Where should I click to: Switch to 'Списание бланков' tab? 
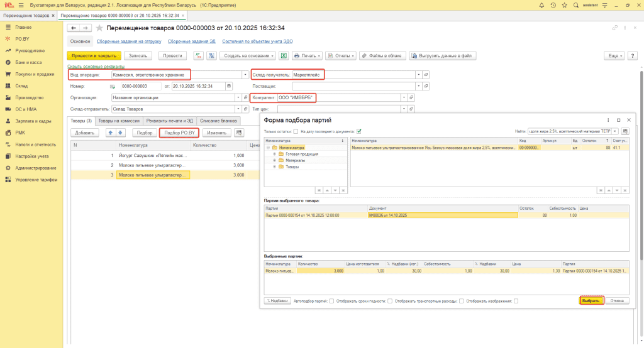tap(217, 121)
